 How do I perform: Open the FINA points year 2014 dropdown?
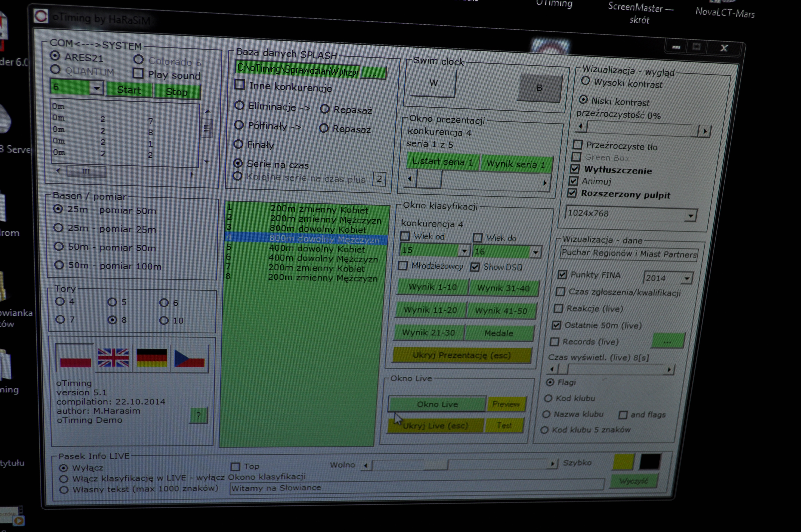click(687, 279)
